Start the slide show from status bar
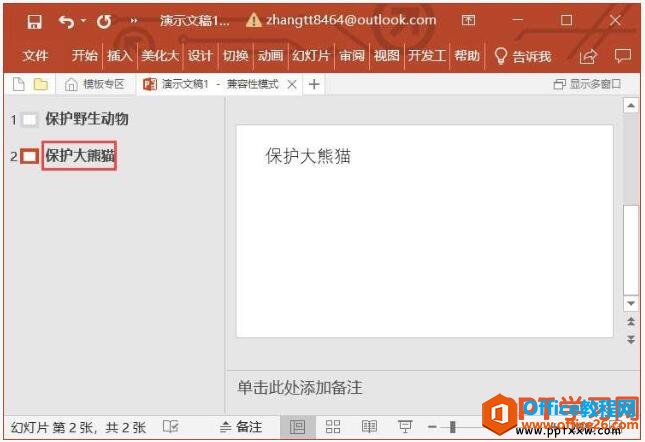This screenshot has height=442, width=645. click(x=405, y=427)
